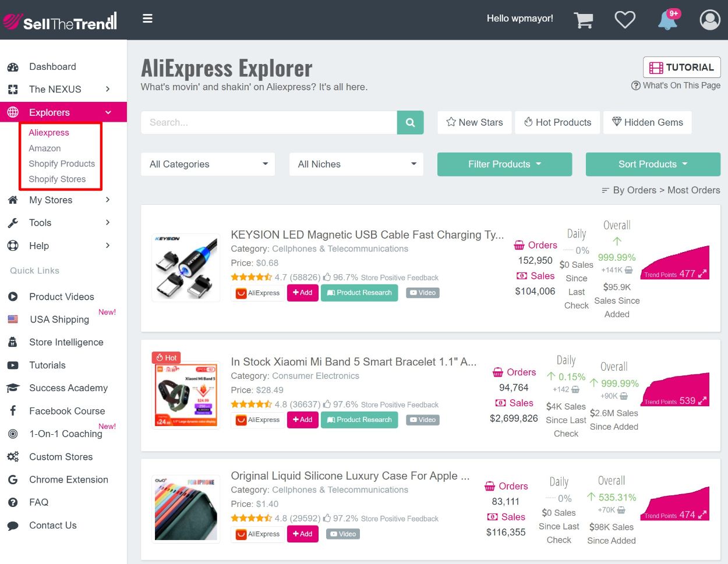
Task: Add the KEYSION cable product
Action: coord(303,293)
